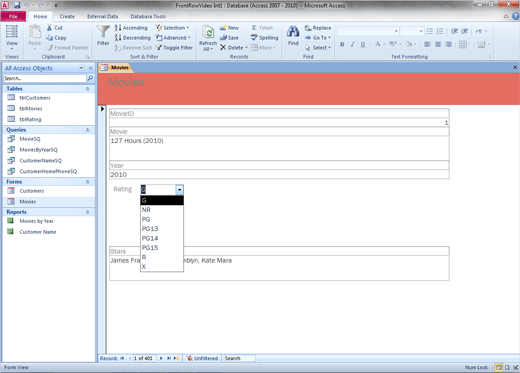Open the font size combo box
This screenshot has width=520, height=373.
[x=412, y=31]
